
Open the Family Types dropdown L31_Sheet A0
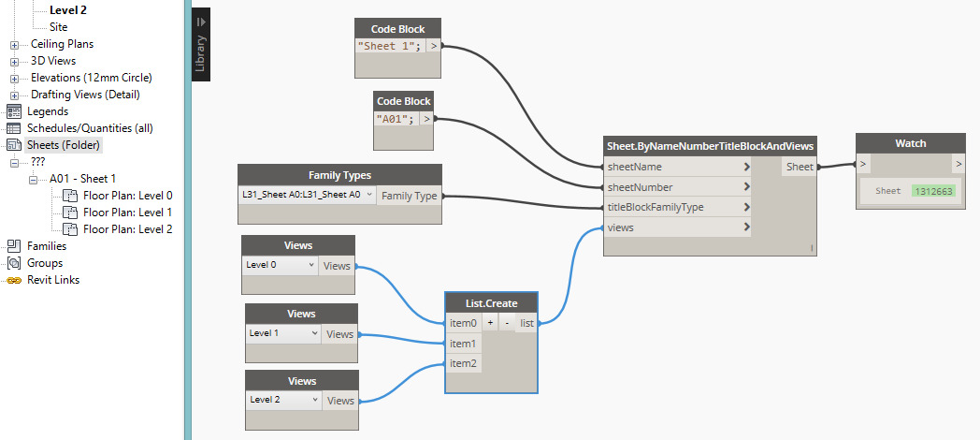pyautogui.click(x=307, y=195)
